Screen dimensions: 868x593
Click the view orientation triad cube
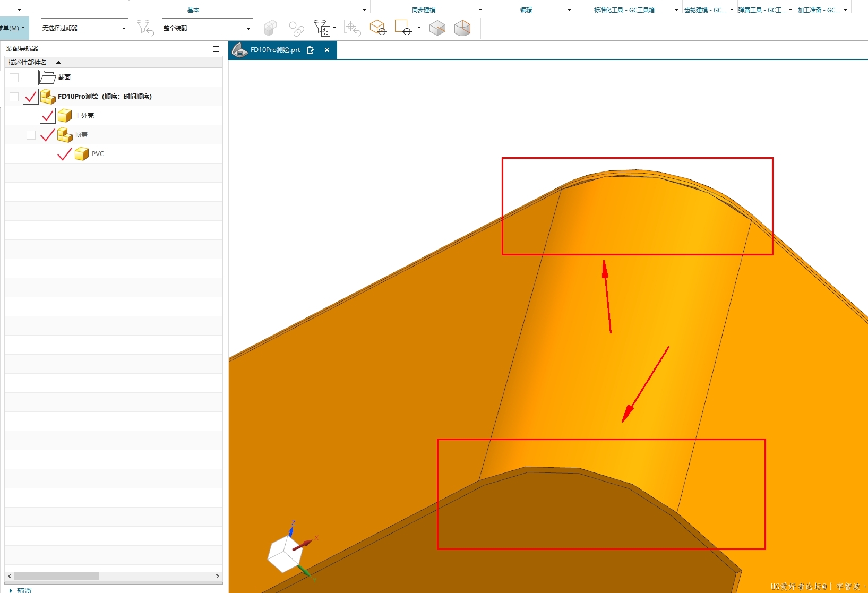pyautogui.click(x=286, y=554)
